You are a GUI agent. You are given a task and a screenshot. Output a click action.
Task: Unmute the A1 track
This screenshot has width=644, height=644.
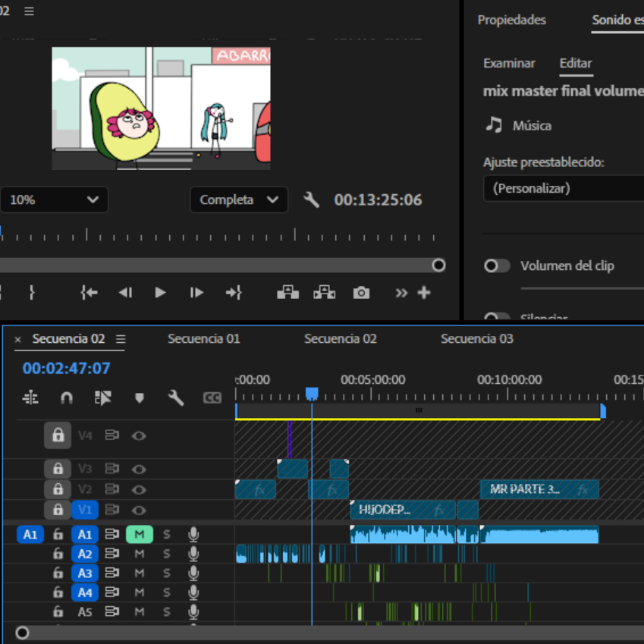(x=140, y=534)
